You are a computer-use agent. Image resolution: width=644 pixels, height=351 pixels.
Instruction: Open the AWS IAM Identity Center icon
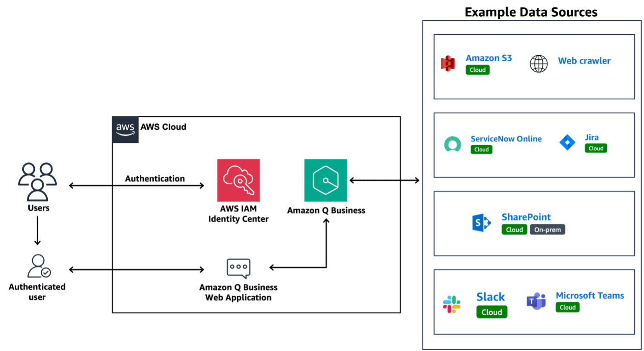tap(238, 180)
